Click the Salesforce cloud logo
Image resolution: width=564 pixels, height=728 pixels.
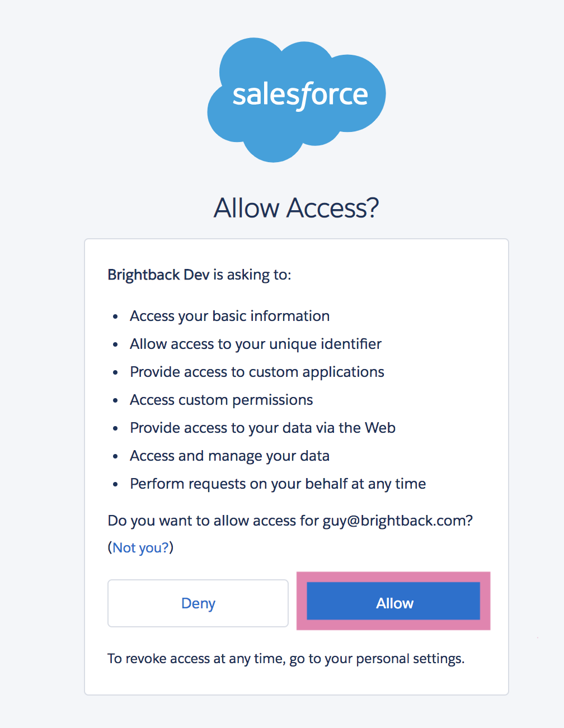296,100
